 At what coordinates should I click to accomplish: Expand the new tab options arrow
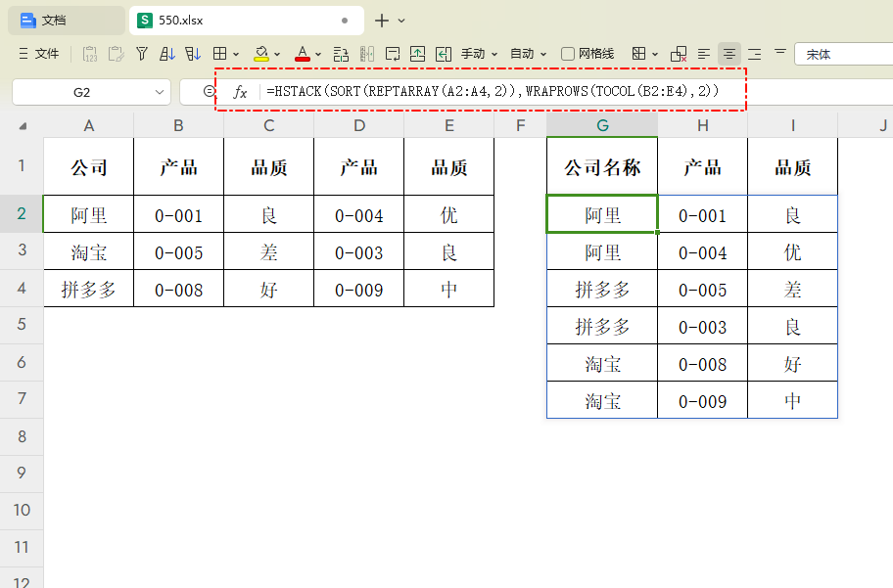401,21
